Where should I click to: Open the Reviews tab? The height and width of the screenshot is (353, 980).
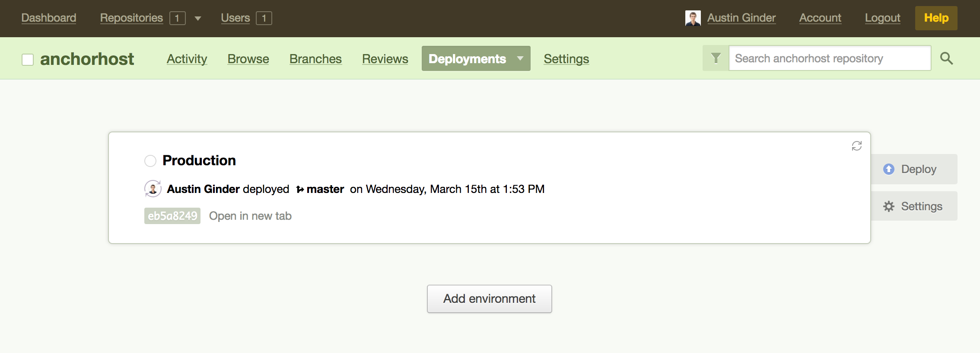[x=385, y=59]
